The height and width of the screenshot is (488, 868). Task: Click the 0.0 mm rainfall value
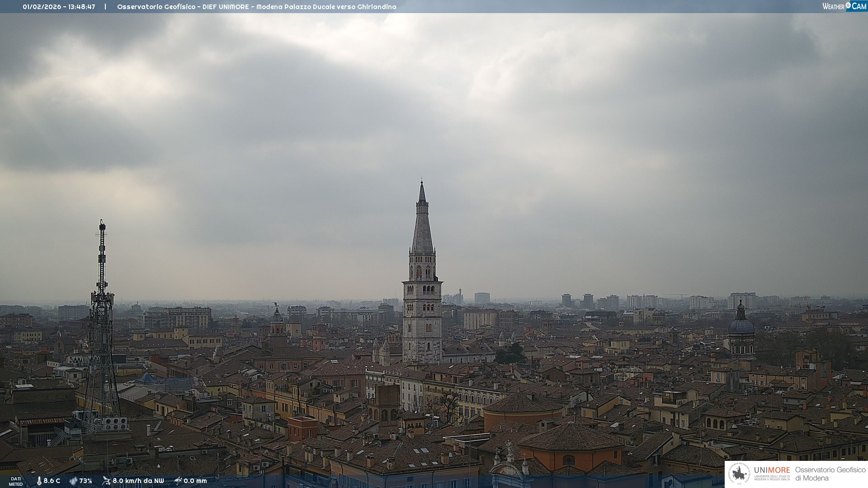(x=195, y=481)
